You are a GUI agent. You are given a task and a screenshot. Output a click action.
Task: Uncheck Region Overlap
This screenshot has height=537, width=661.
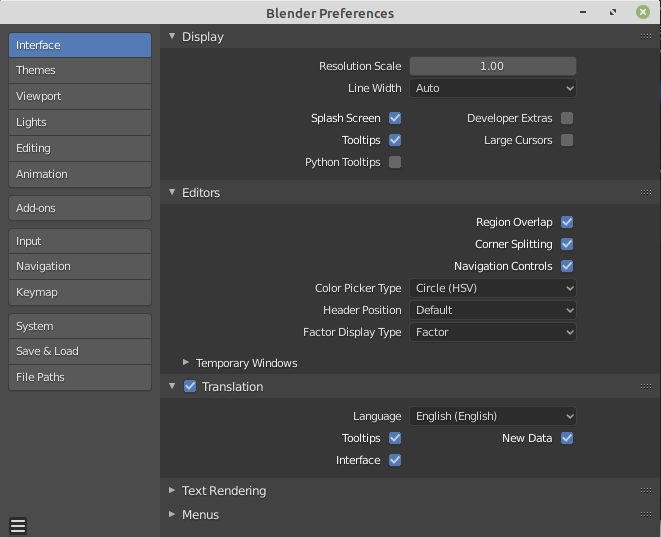point(567,222)
